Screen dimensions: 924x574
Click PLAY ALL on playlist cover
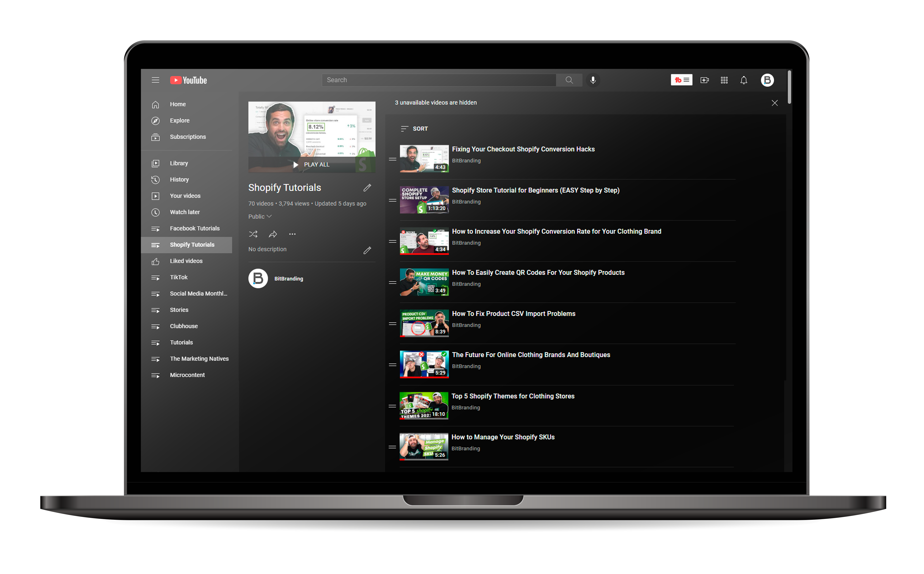311,165
